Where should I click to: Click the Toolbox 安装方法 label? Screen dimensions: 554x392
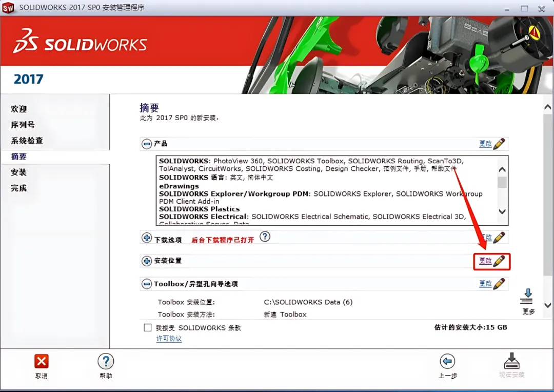pyautogui.click(x=186, y=314)
